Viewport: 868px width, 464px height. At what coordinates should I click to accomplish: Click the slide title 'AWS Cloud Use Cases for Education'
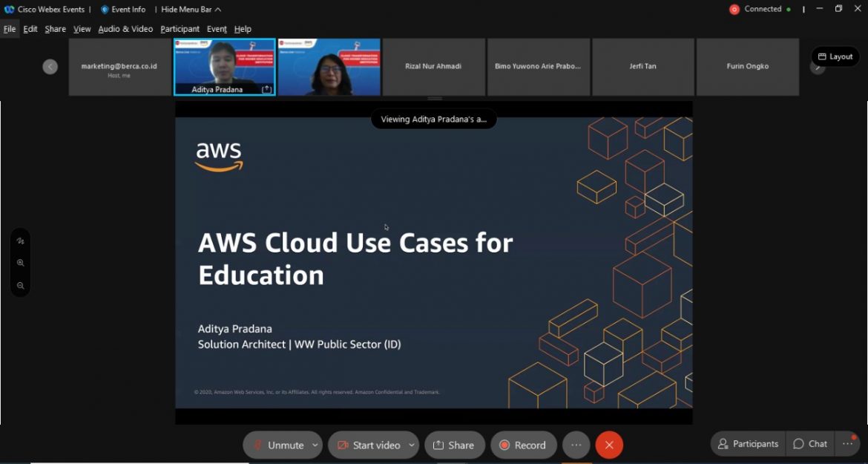(x=355, y=258)
